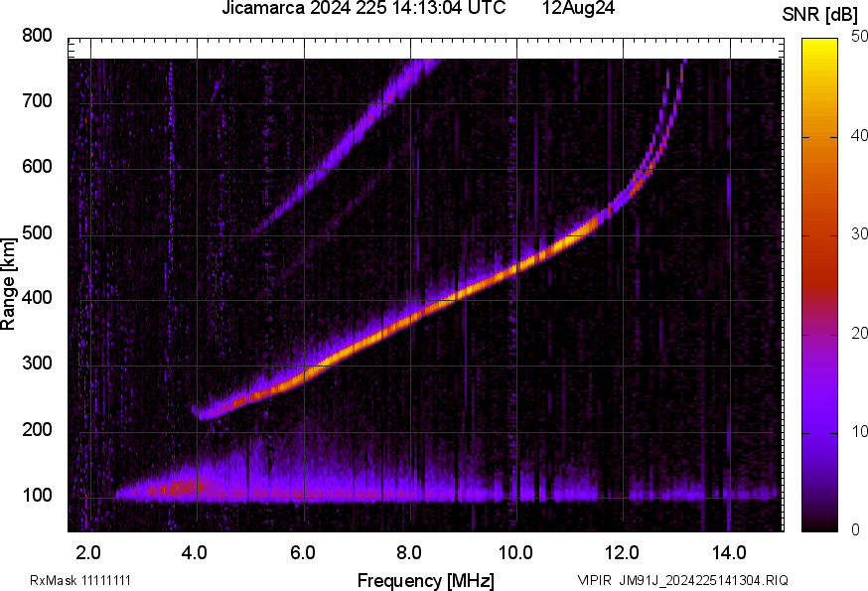
Task: Click the red E-layer echo near 3.5 MHz
Action: click(176, 488)
